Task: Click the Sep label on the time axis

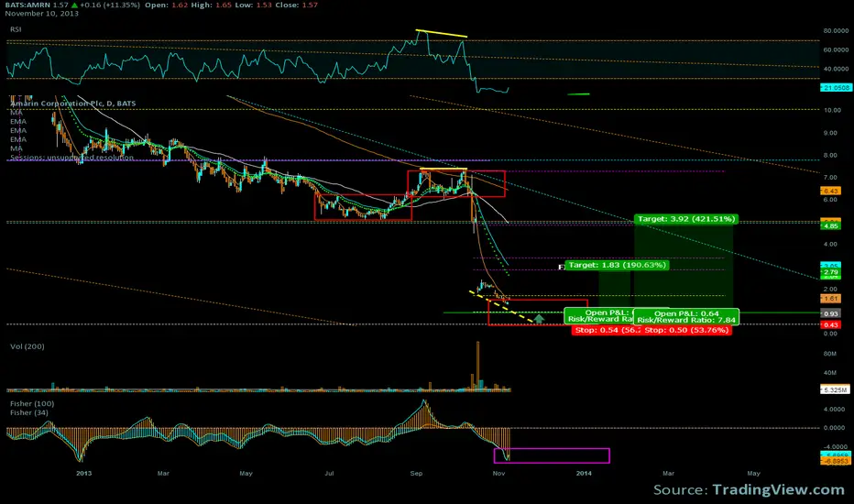Action: 416,474
